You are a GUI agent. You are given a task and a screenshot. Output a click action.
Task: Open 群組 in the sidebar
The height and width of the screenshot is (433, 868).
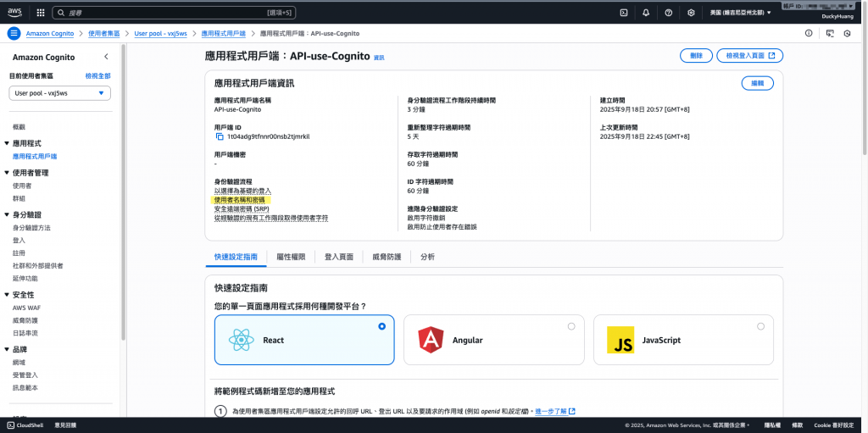click(x=19, y=198)
